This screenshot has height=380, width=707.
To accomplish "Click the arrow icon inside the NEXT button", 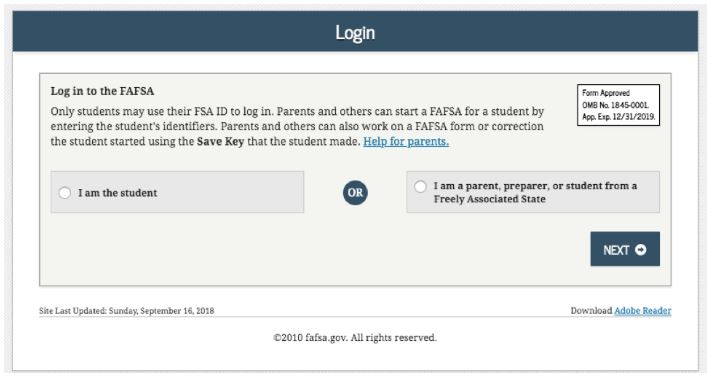I will click(x=640, y=250).
